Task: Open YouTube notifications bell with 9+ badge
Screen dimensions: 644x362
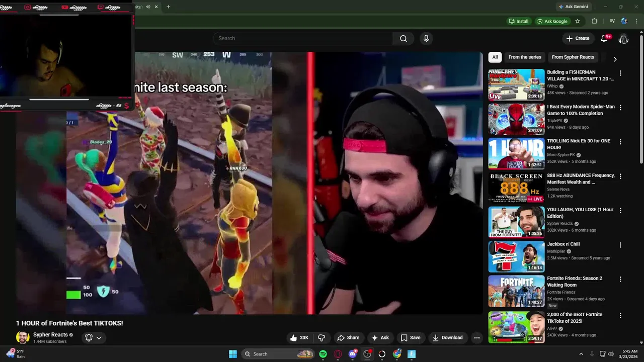Action: pos(605,38)
